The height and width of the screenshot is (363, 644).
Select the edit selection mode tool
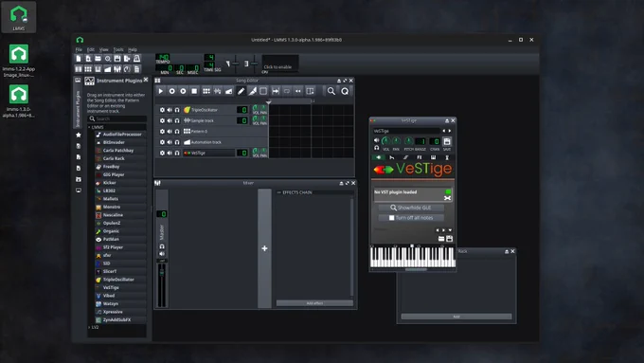(x=263, y=91)
